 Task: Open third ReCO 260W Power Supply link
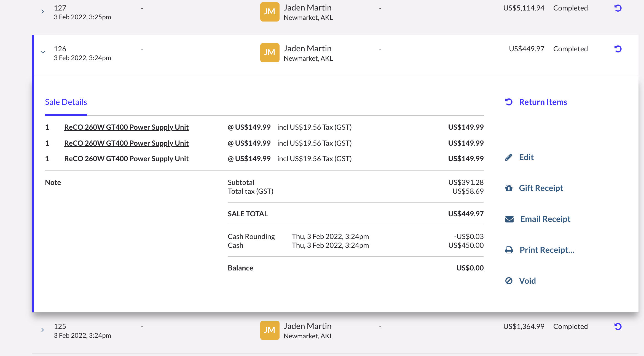(x=126, y=159)
